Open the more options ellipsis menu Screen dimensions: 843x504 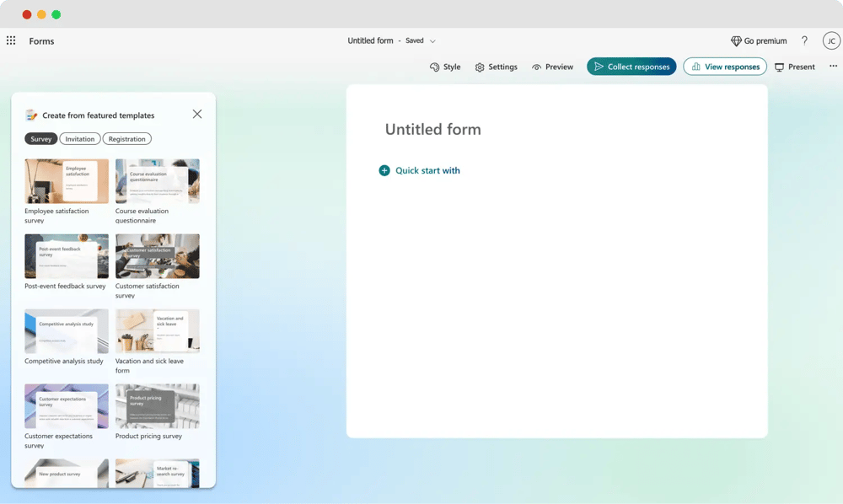[x=833, y=67]
